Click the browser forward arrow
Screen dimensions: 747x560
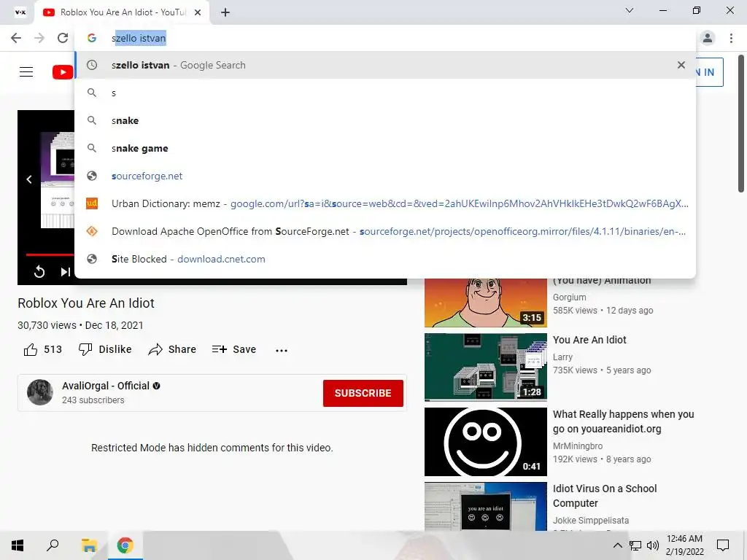pyautogui.click(x=39, y=38)
